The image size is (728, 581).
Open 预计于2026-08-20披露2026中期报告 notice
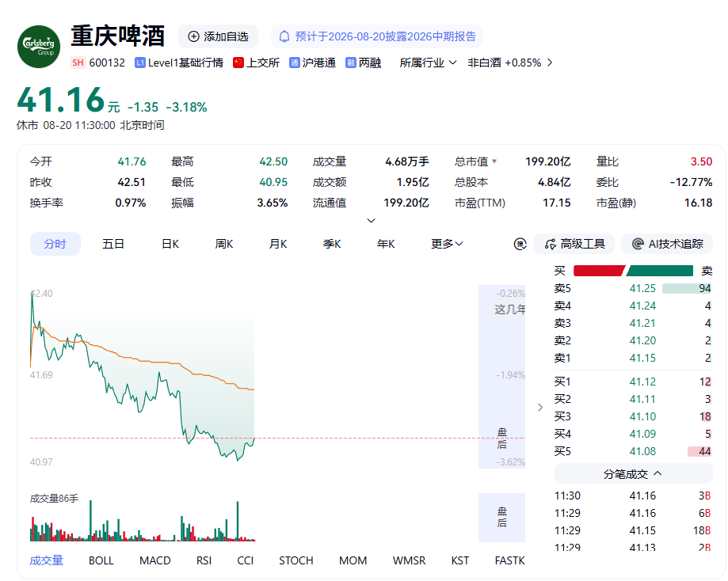tap(377, 36)
